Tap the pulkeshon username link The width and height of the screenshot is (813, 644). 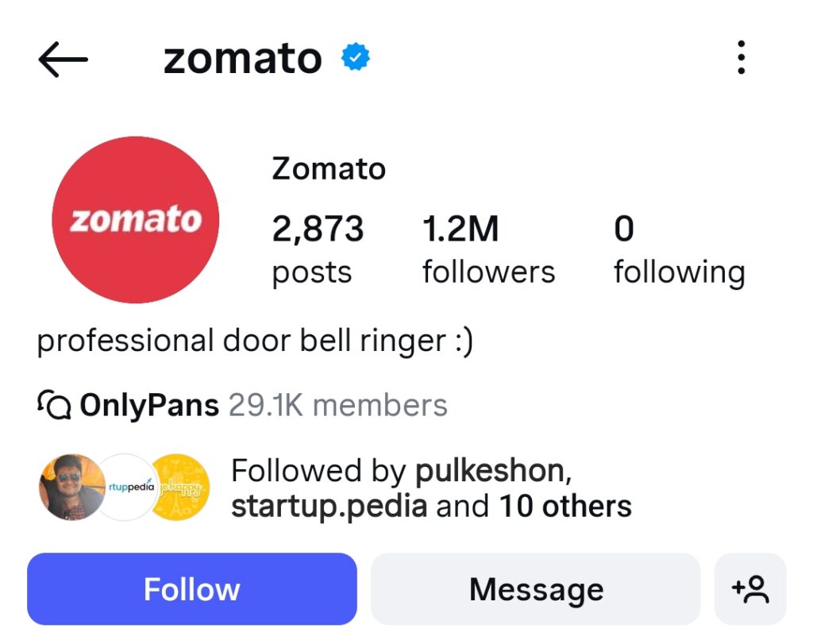pyautogui.click(x=493, y=470)
